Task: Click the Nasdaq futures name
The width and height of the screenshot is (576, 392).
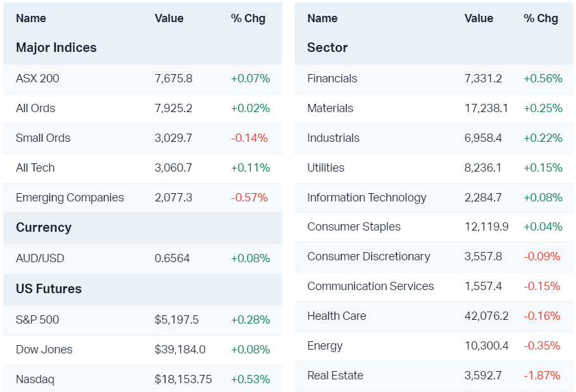Action: 35,379
